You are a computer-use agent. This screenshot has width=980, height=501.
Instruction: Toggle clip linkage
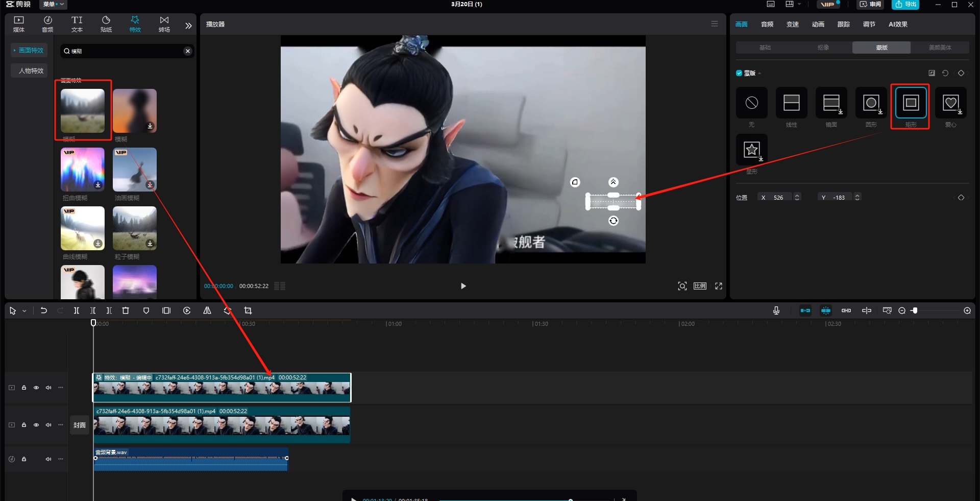click(846, 311)
